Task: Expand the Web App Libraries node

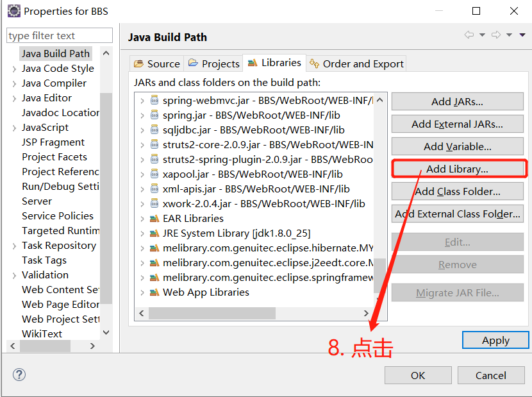Action: click(142, 292)
